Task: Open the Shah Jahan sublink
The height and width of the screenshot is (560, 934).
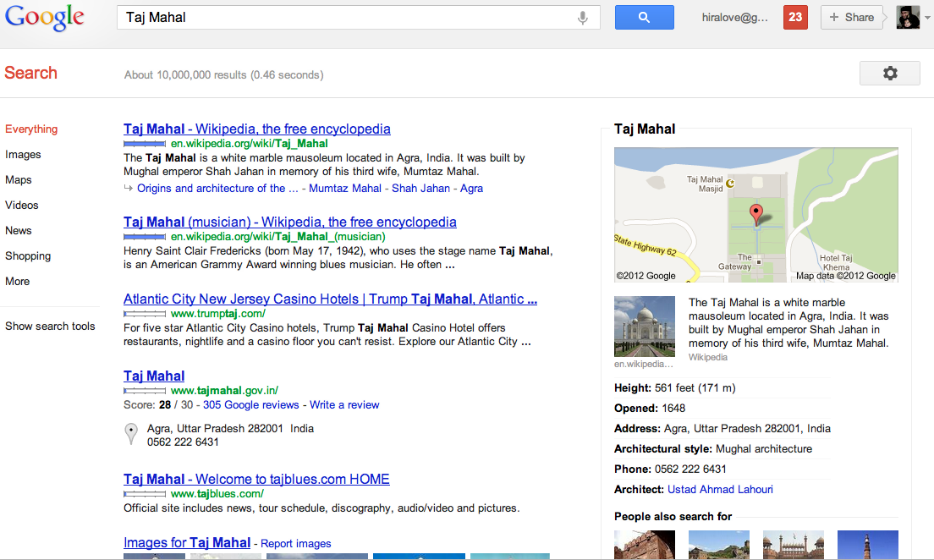Action: point(420,189)
